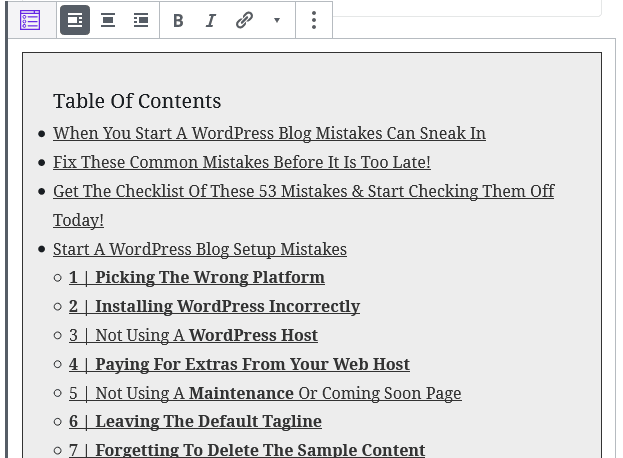Open '3 | Not Using A WordPress Host' link
The image size is (623, 458).
193,336
